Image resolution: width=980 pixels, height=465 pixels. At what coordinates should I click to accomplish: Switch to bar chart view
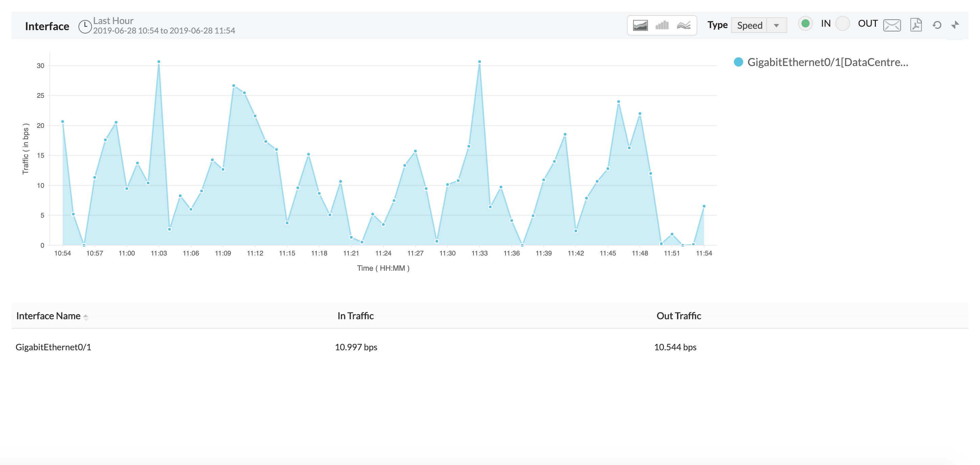coord(662,25)
